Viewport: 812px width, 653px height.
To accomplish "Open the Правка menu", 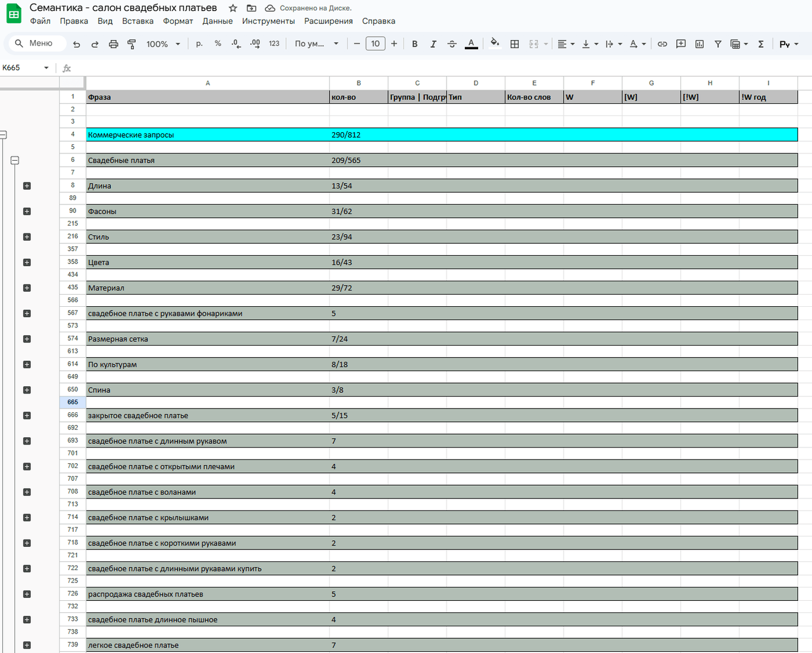I will [74, 21].
